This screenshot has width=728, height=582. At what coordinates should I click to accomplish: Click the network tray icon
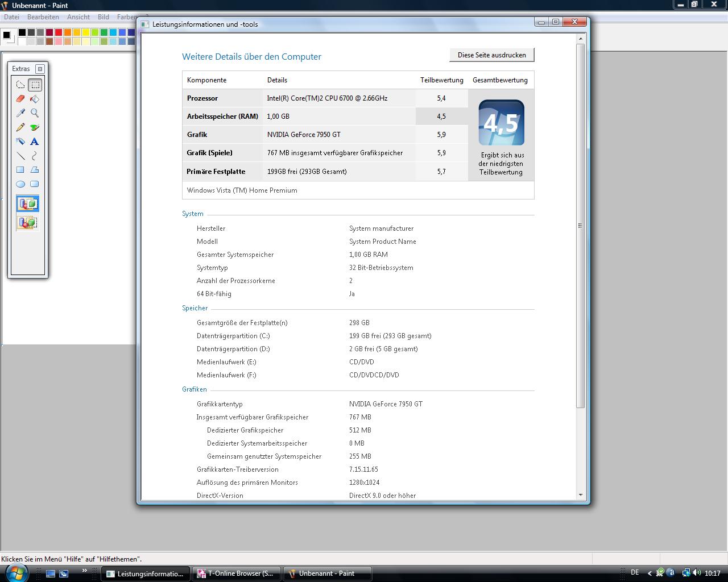[686, 573]
